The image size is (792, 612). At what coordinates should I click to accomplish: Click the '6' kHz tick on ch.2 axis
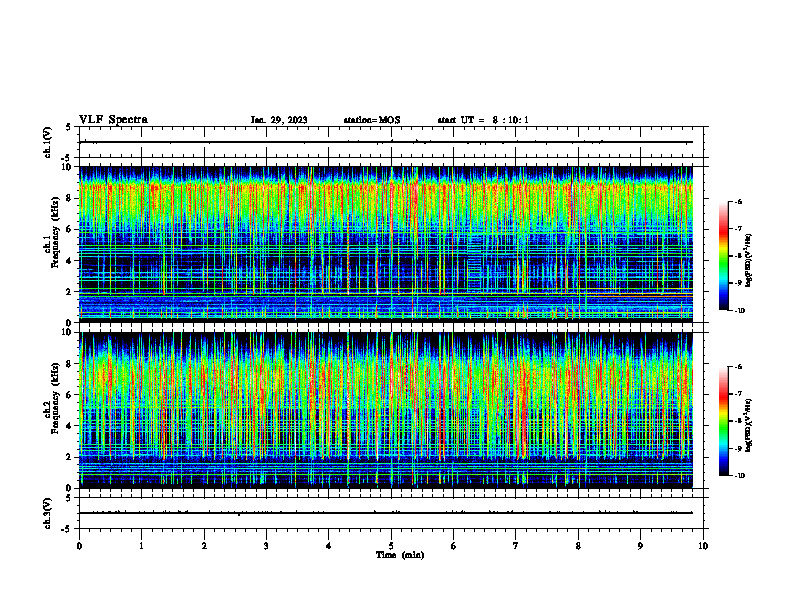tap(69, 395)
